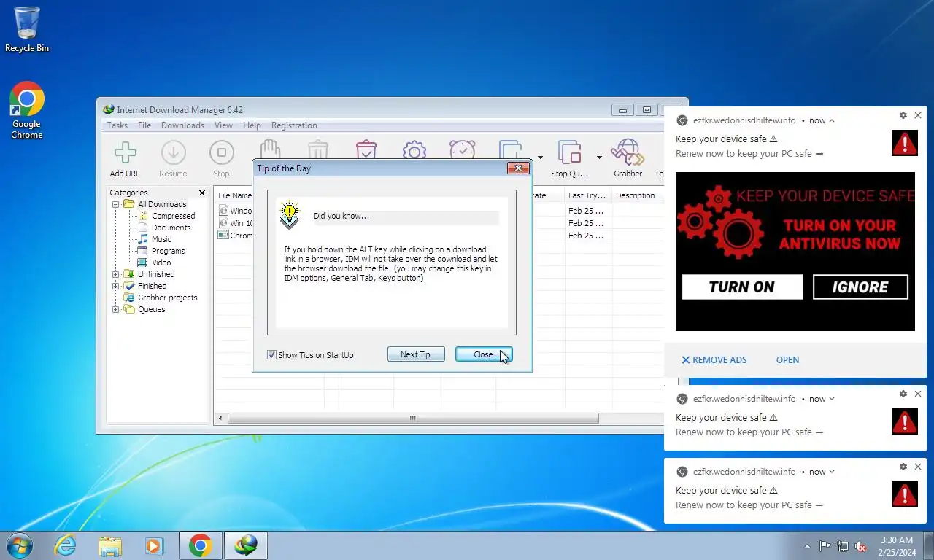Viewport: 934px width, 560px height.
Task: Open the Recycle Bin desktop icon
Action: (27, 30)
